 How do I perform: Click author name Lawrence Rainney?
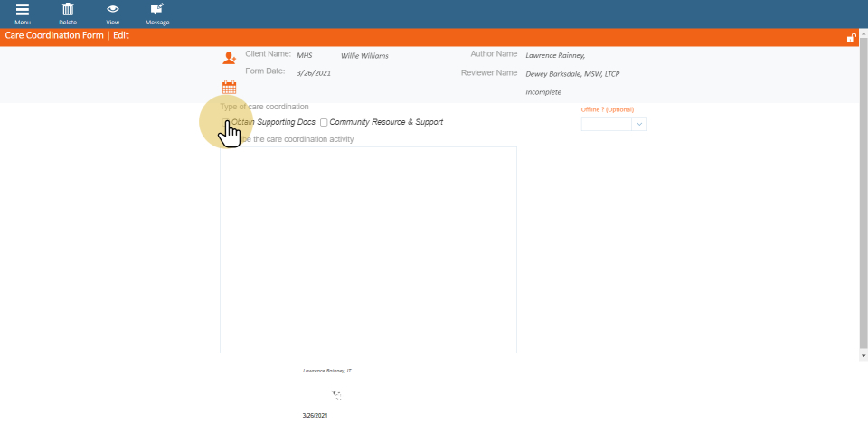[555, 56]
